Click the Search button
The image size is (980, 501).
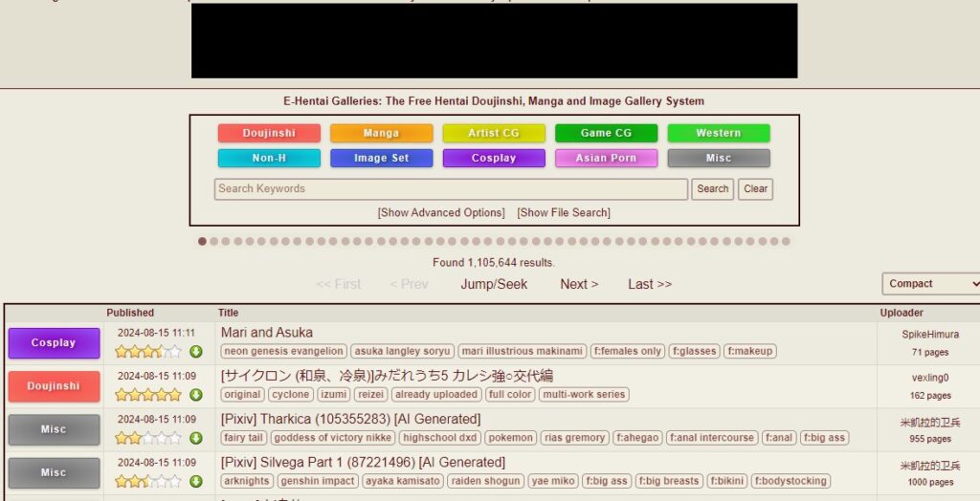click(712, 189)
